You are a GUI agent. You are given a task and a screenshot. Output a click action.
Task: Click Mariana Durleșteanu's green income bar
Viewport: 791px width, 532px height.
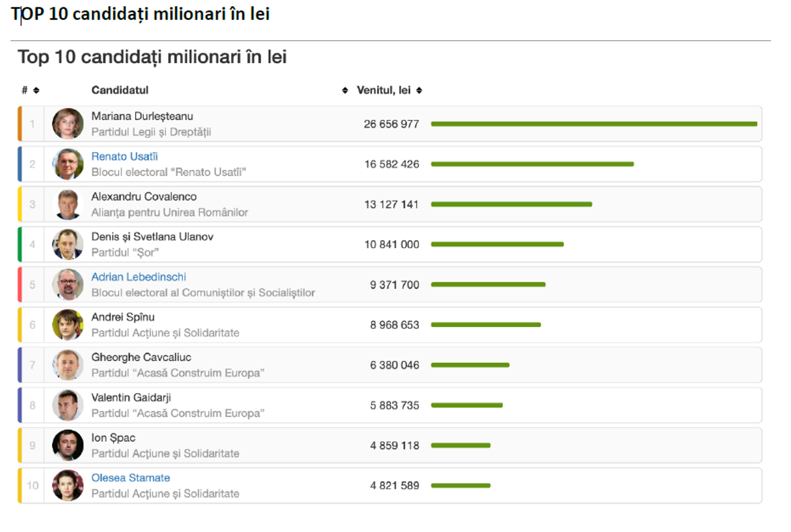[594, 124]
